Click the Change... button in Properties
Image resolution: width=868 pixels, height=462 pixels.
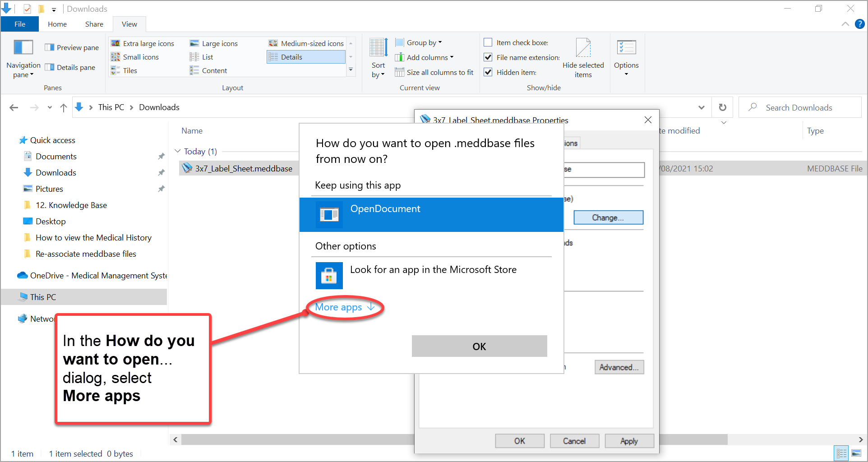(x=608, y=217)
